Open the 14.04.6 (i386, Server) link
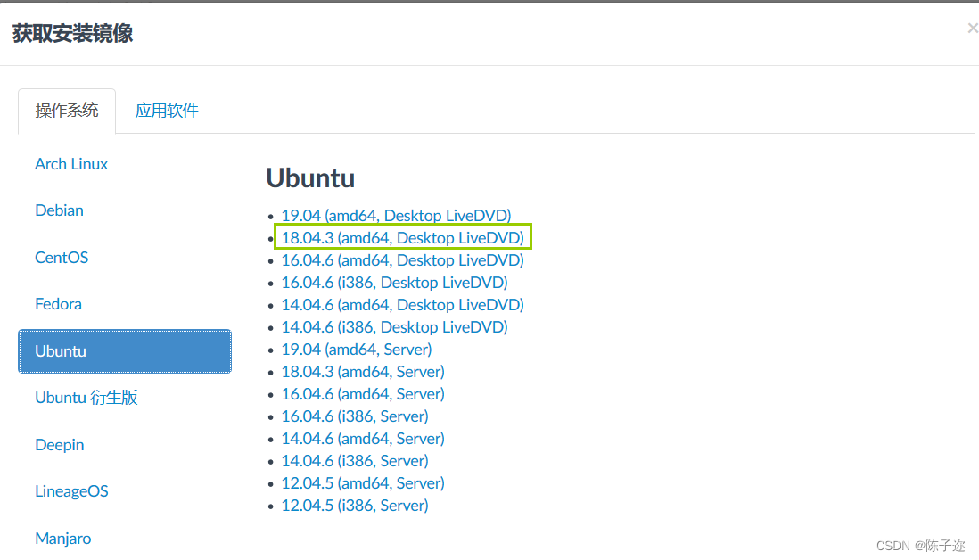 pos(355,461)
